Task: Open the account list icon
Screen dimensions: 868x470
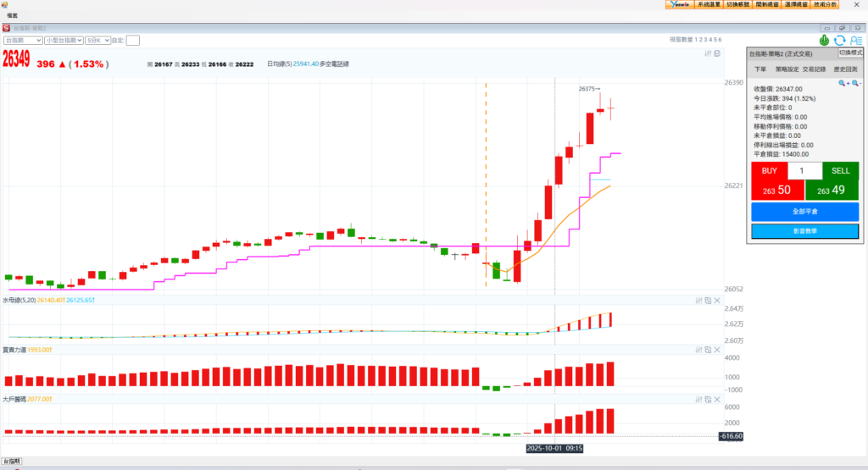Action: [x=855, y=40]
